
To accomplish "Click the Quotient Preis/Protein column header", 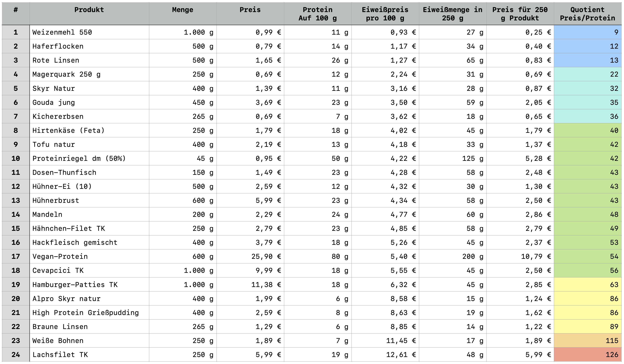I will click(587, 14).
